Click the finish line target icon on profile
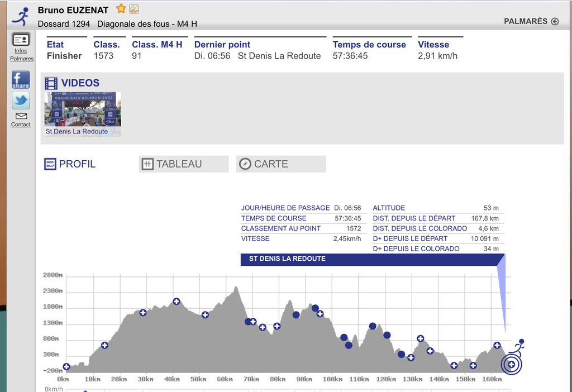 click(x=511, y=364)
